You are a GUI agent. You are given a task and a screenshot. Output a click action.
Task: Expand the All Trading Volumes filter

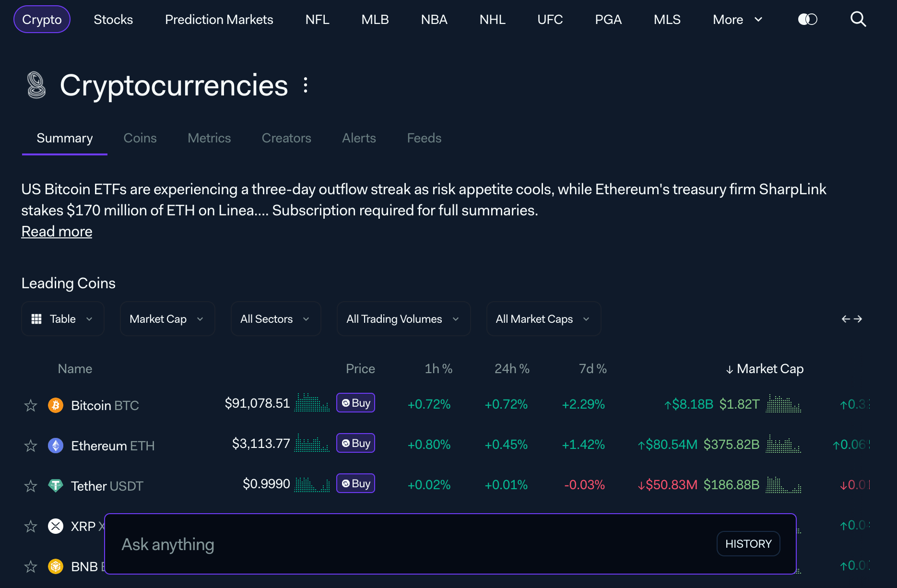coord(403,318)
